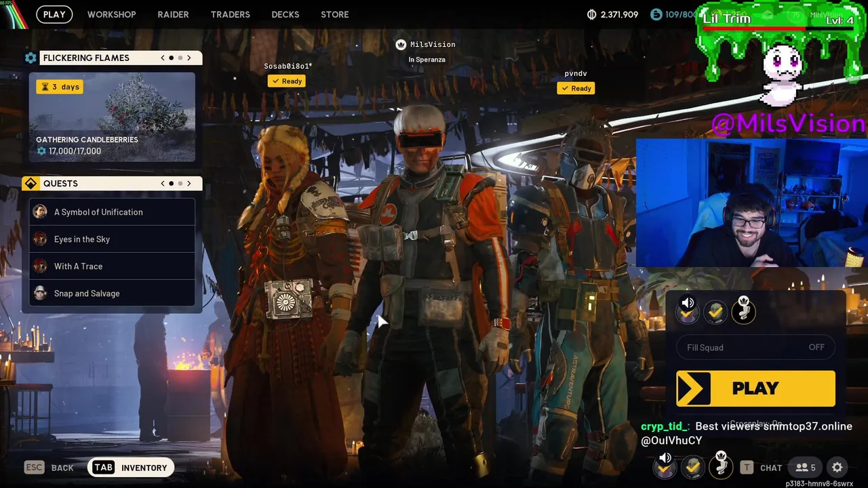Click bottom bar second avatar with checkmark
Viewport: 868px width, 488px height.
pyautogui.click(x=692, y=466)
